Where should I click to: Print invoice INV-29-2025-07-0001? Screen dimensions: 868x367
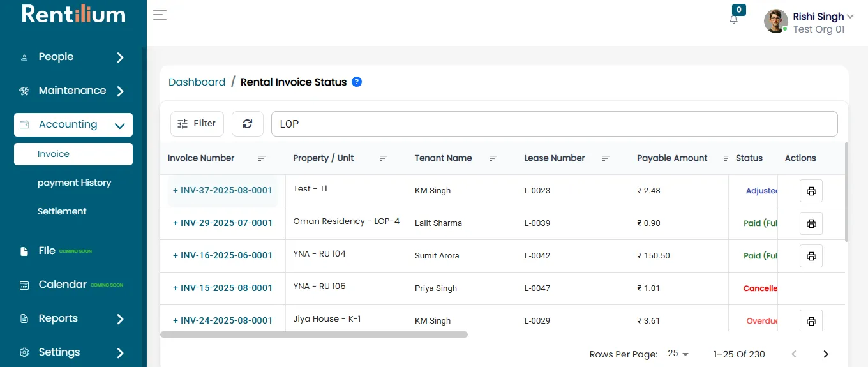point(811,223)
